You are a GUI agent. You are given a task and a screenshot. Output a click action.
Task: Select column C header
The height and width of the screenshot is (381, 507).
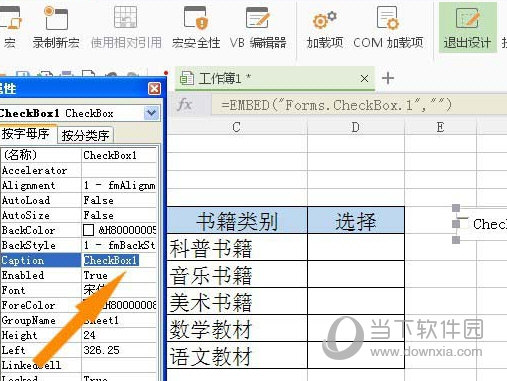click(237, 127)
